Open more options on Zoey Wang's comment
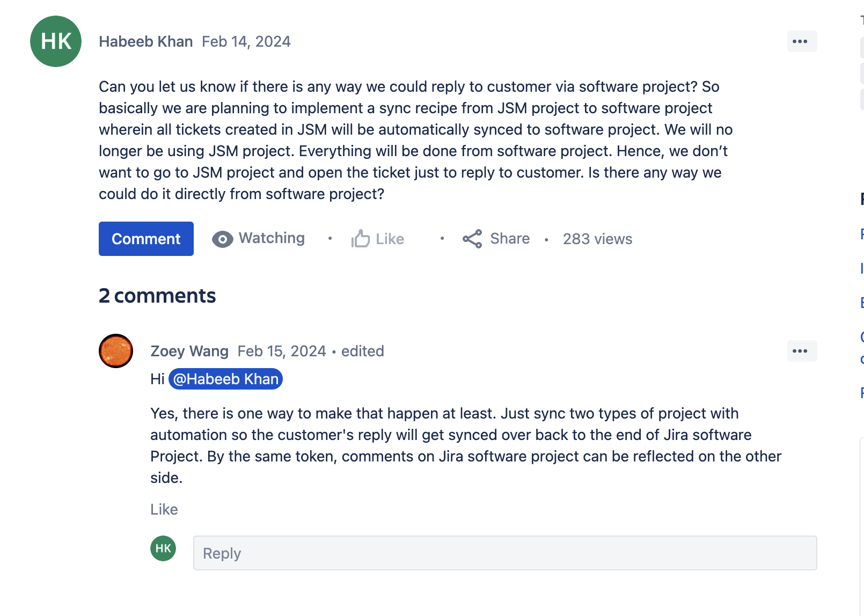This screenshot has height=616, width=864. pos(801,351)
